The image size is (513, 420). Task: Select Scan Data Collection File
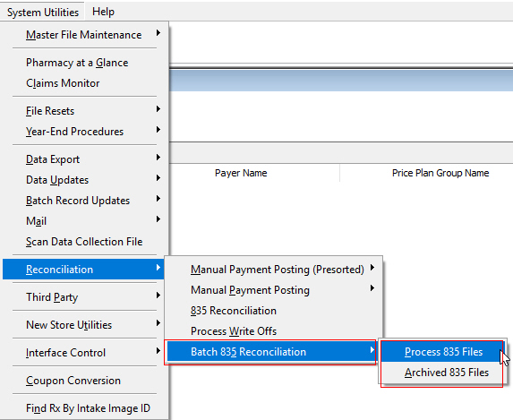click(x=84, y=242)
